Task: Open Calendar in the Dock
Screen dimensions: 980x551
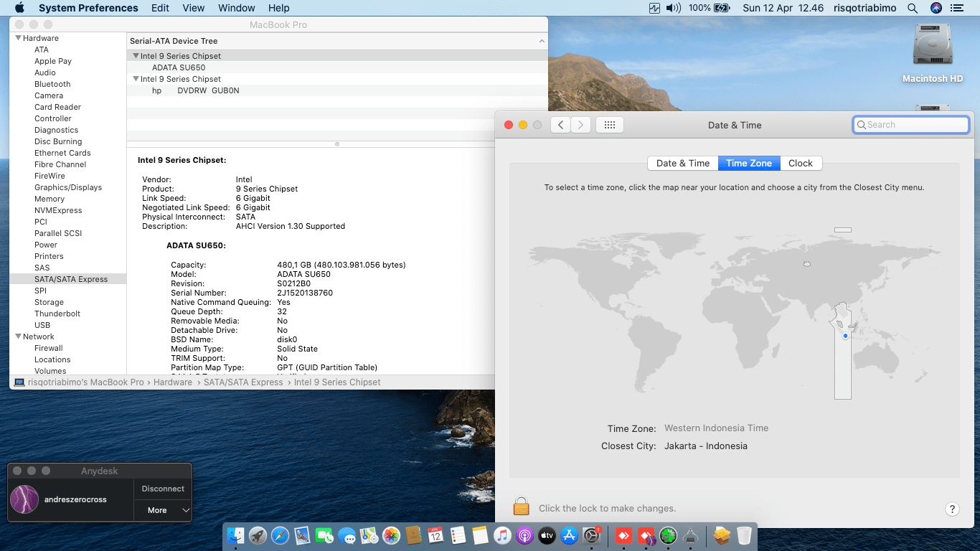Action: tap(435, 535)
